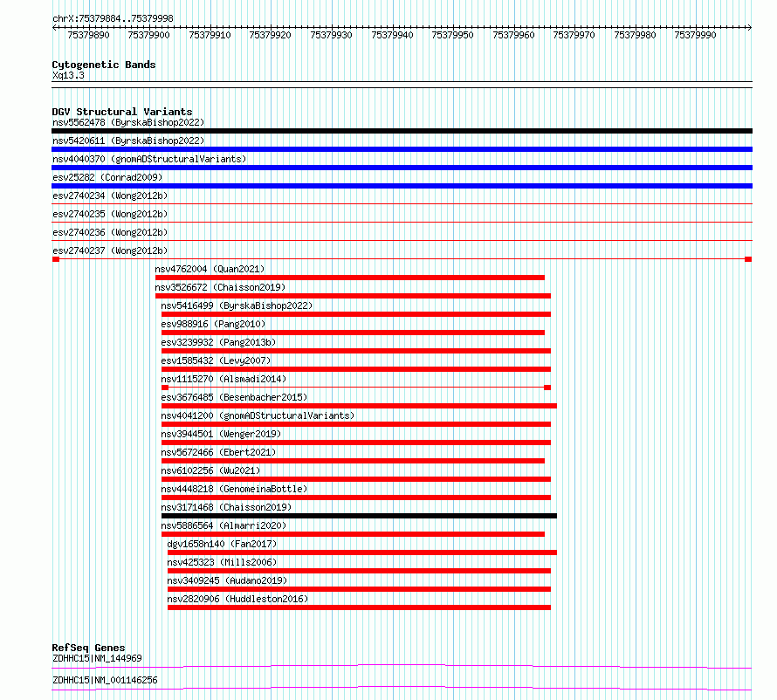Click nsv3526672 (Chaisson2019) label

(x=220, y=287)
